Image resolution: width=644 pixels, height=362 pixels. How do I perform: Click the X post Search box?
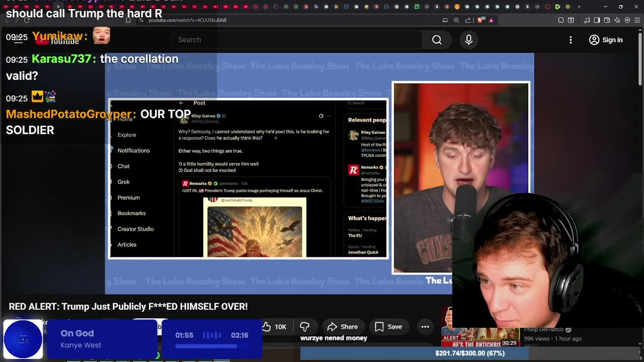pyautogui.click(x=366, y=103)
